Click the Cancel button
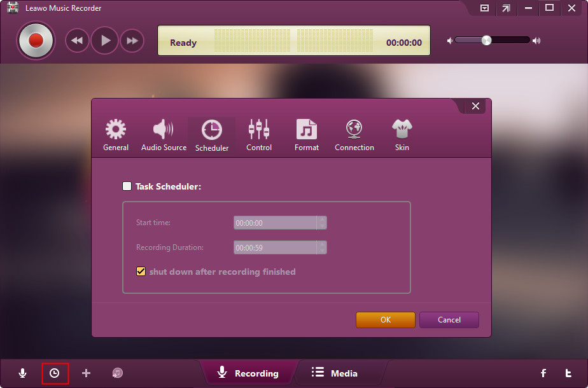This screenshot has width=588, height=388. (x=449, y=320)
